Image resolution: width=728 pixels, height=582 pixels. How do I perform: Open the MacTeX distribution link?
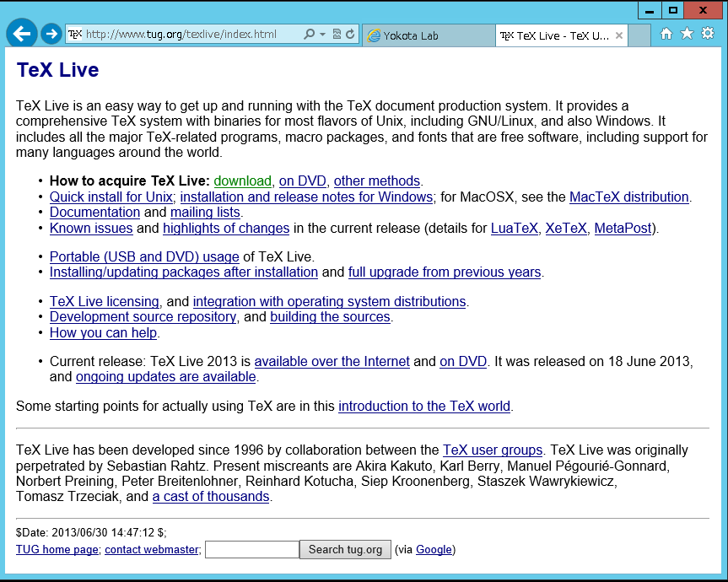(x=629, y=197)
